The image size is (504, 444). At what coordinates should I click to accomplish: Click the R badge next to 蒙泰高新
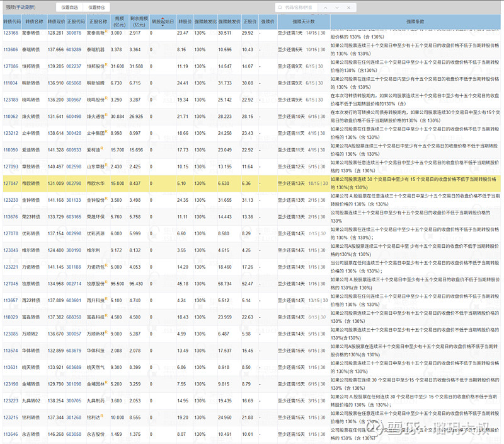106,30
